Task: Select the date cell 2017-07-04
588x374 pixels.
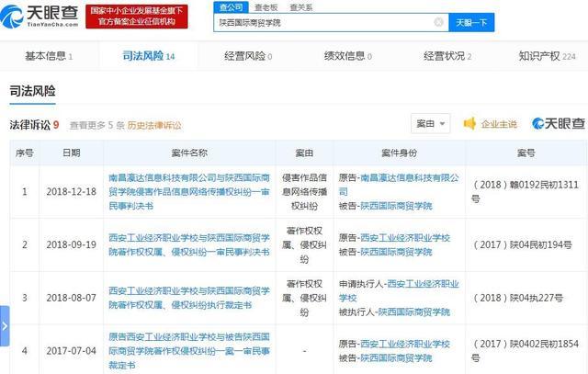Action: coord(72,351)
